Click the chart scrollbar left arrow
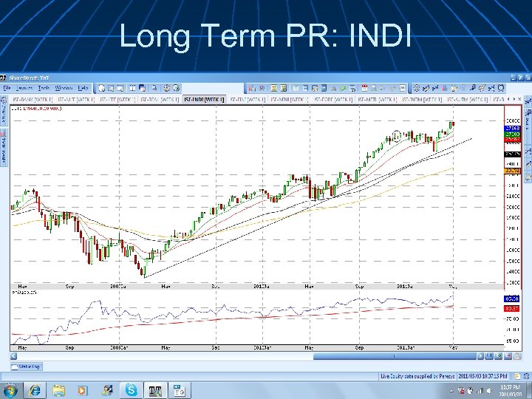Viewport: 532px width, 399px height. click(13, 356)
